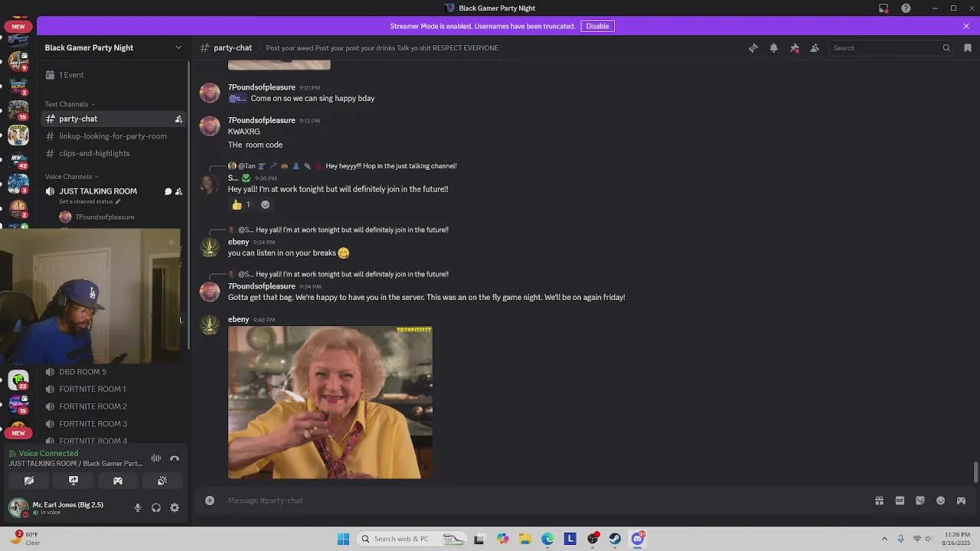Turn on camera in voice panel
Image resolution: width=980 pixels, height=551 pixels.
click(29, 481)
